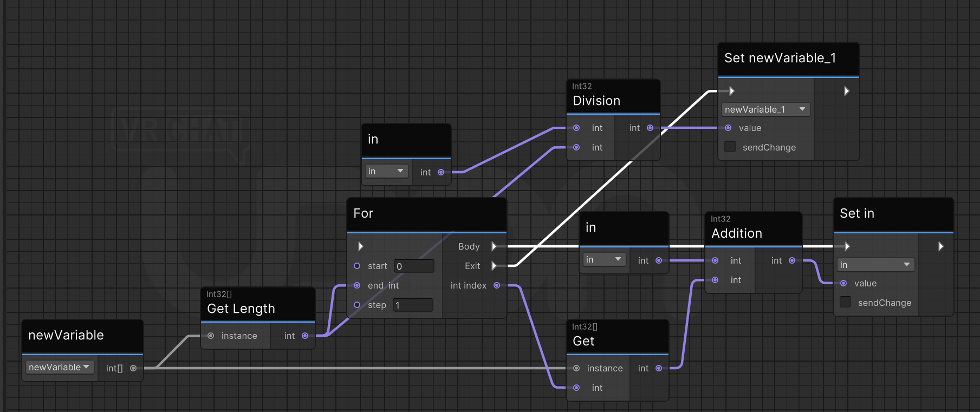Open the in dropdown on the upper in node

386,171
